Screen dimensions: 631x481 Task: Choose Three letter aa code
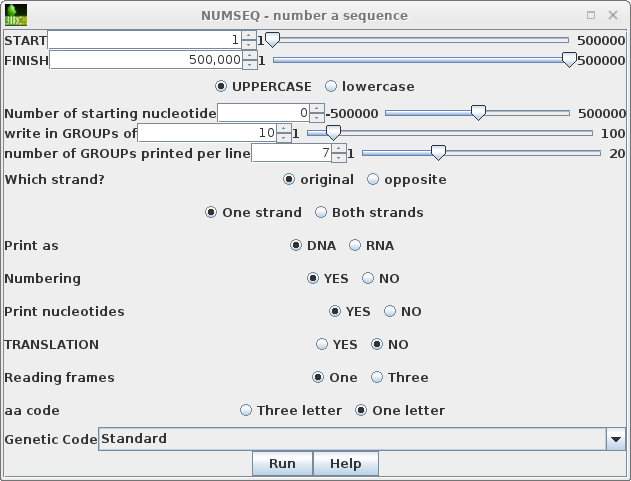[246, 411]
